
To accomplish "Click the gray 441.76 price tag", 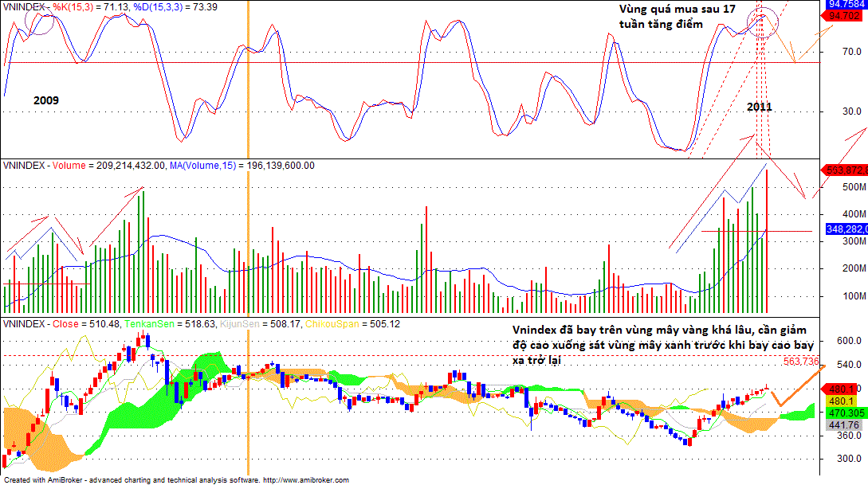I will [x=843, y=425].
